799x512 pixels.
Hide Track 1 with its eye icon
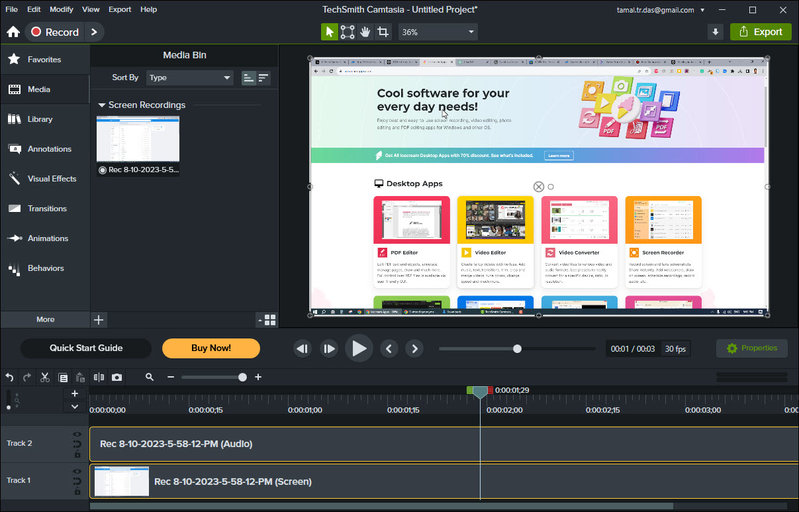pyautogui.click(x=77, y=472)
